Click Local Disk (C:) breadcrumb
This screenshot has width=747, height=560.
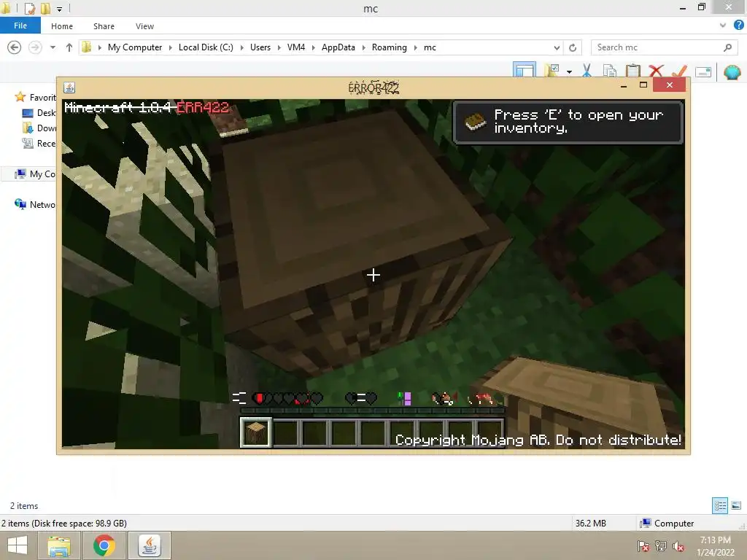[206, 47]
